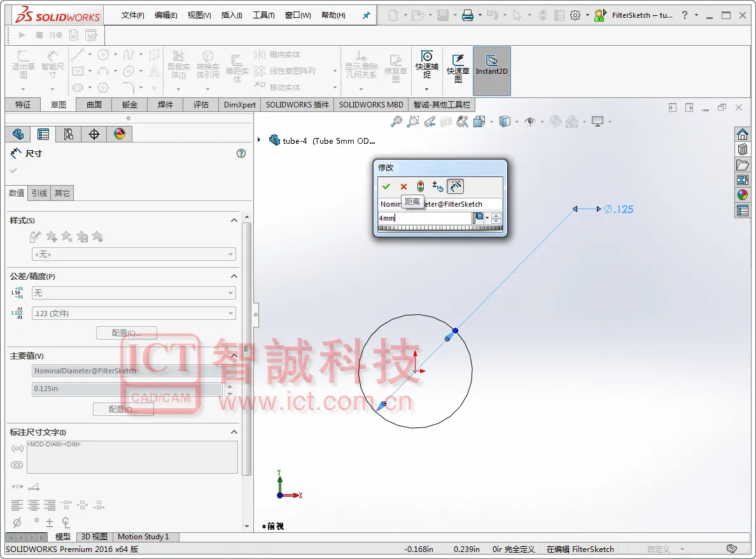Toggle spin increment value icon in Modify dialog
Screen dimensions: 756x559
click(x=455, y=186)
